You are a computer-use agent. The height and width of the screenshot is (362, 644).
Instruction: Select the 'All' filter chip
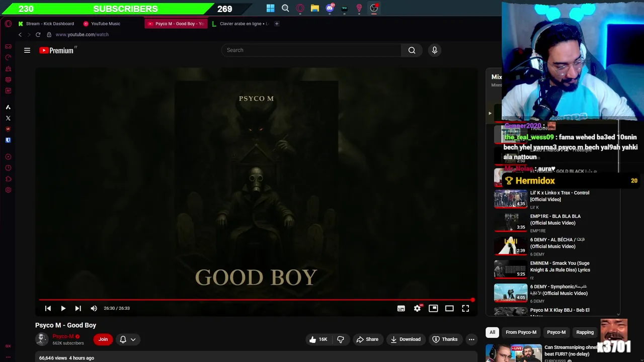point(493,332)
